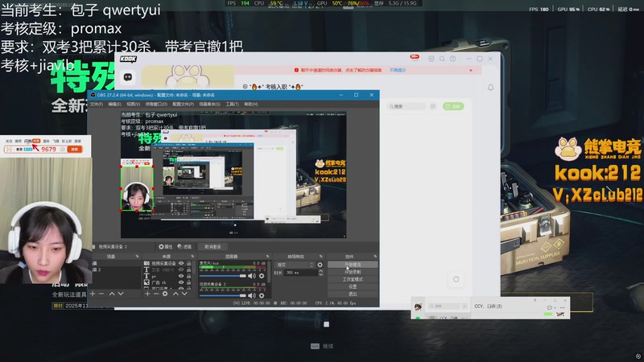Pop out the 来源 dock panel
The width and height of the screenshot is (644, 362).
click(x=192, y=257)
